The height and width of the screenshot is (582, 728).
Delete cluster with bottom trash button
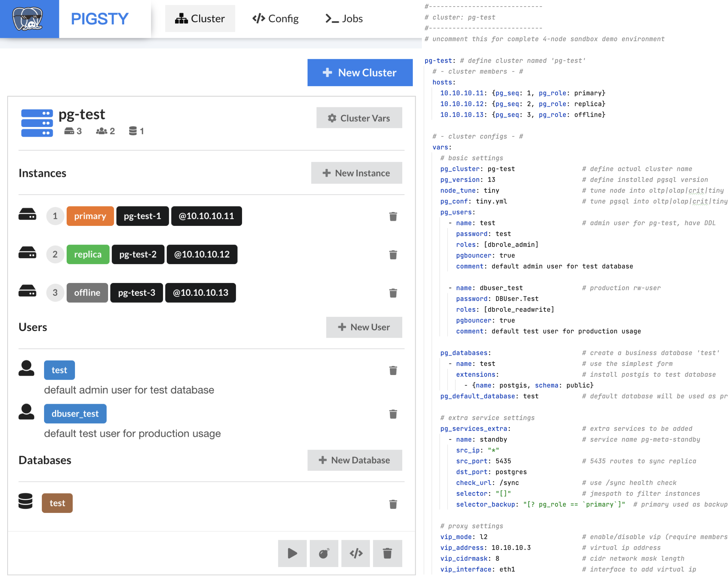(x=387, y=553)
